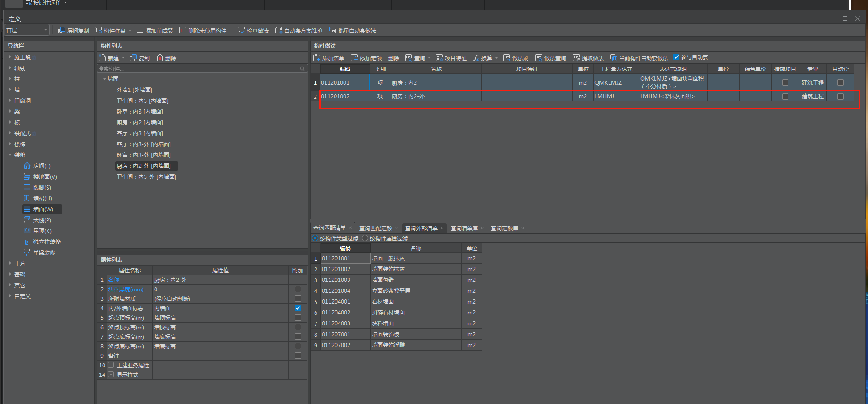Select 外墙1 [外墙面] component
Viewport: 868px width, 404px height.
[x=134, y=90]
